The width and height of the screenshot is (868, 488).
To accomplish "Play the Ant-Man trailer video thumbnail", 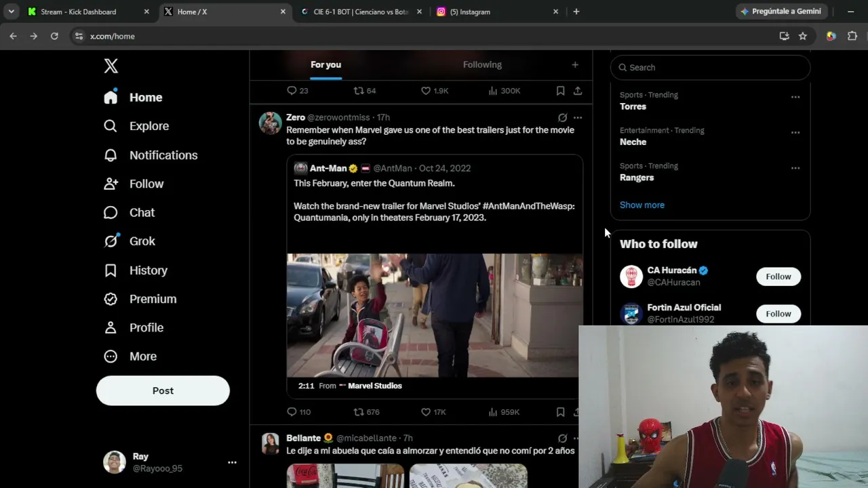I will click(434, 315).
